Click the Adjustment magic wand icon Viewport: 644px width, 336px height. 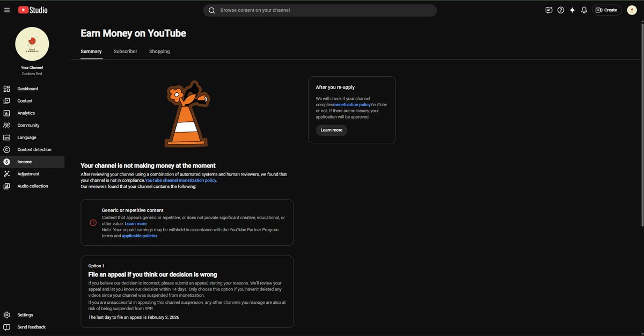(6, 174)
